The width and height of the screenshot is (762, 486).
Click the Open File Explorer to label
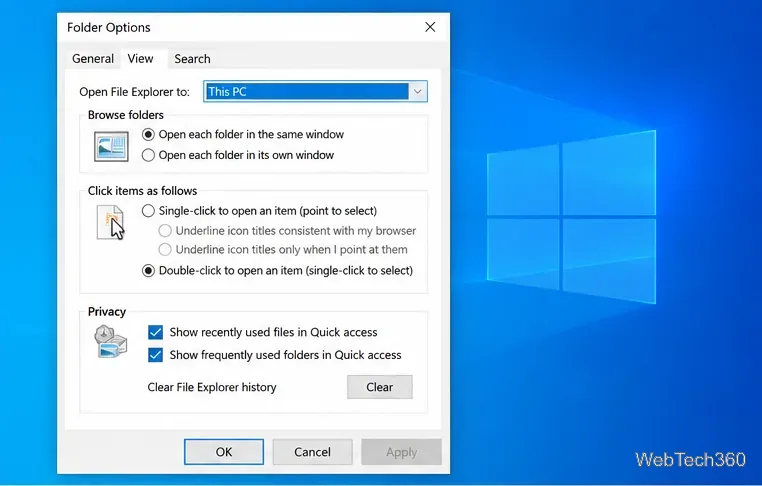coord(135,92)
